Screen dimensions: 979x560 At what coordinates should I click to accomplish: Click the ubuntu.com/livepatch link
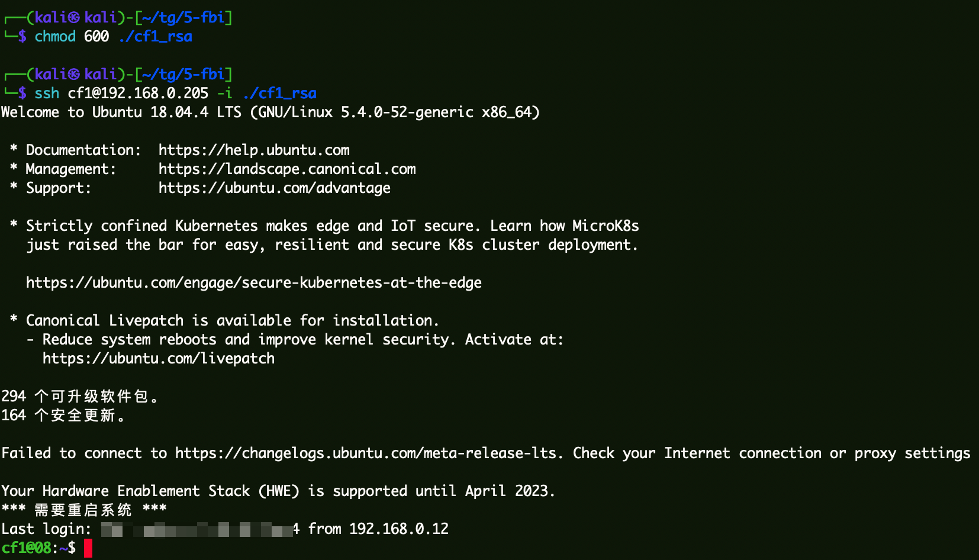pyautogui.click(x=158, y=359)
